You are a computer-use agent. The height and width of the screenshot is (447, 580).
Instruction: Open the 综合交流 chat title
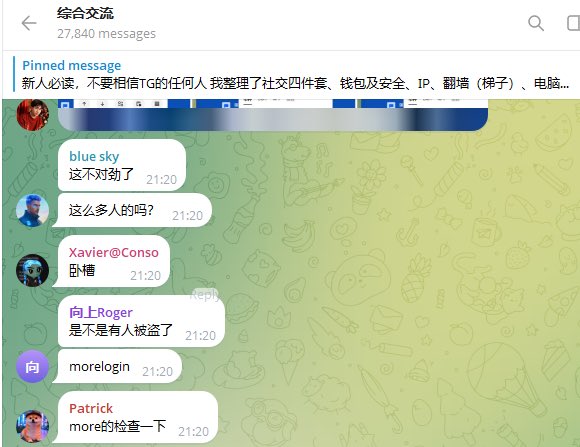(85, 14)
